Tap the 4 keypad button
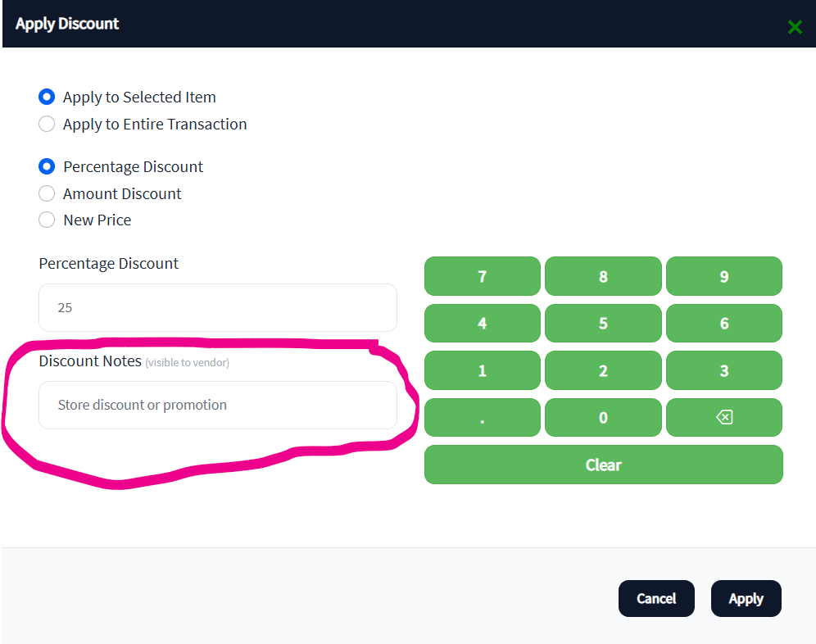The width and height of the screenshot is (816, 644). pos(482,323)
